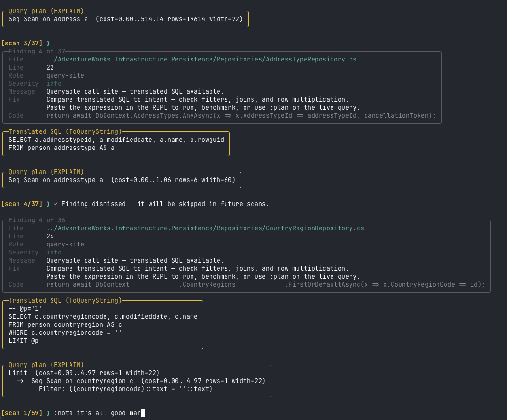This screenshot has height=420, width=507.
Task: Click 'query-site' rule in AddressTypeRepository finding
Action: [x=65, y=76]
